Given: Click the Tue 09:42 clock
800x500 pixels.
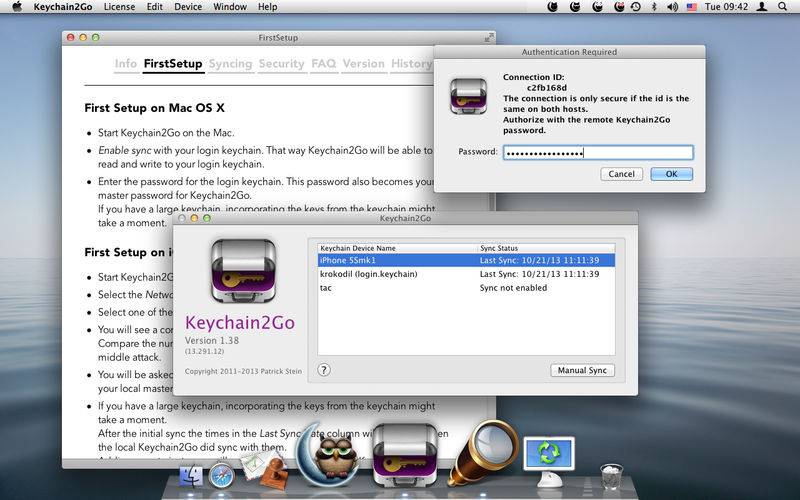Looking at the screenshot, I should tap(727, 7).
